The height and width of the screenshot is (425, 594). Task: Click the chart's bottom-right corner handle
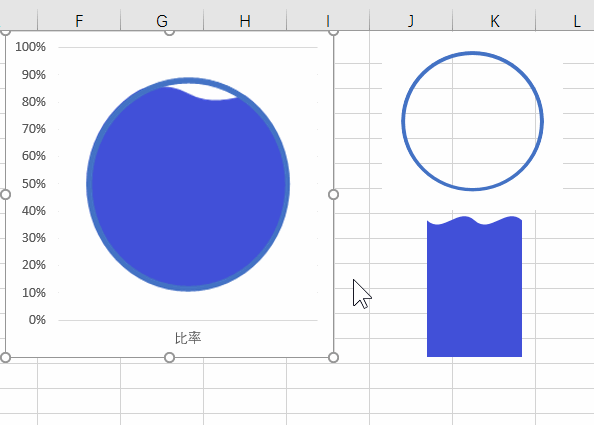click(333, 357)
